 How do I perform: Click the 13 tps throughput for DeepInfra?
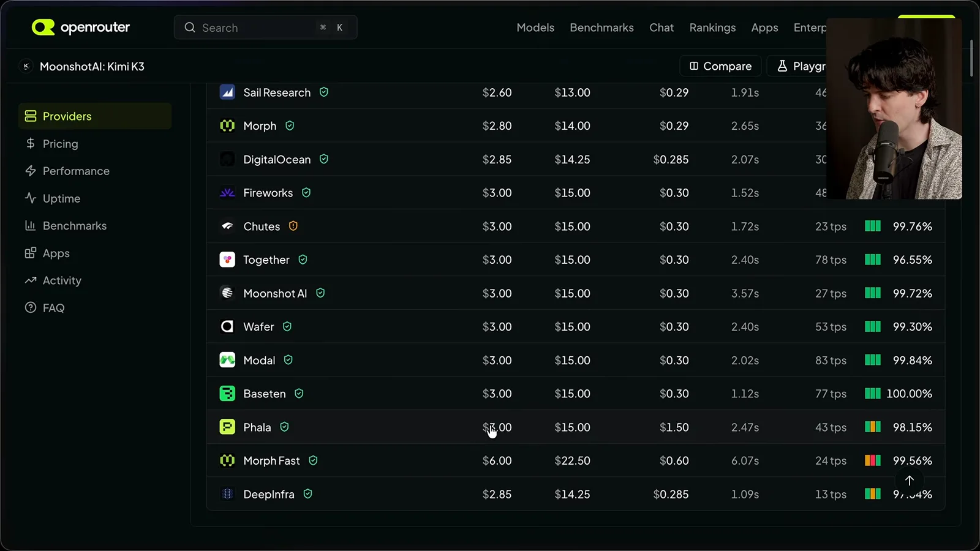tap(831, 494)
